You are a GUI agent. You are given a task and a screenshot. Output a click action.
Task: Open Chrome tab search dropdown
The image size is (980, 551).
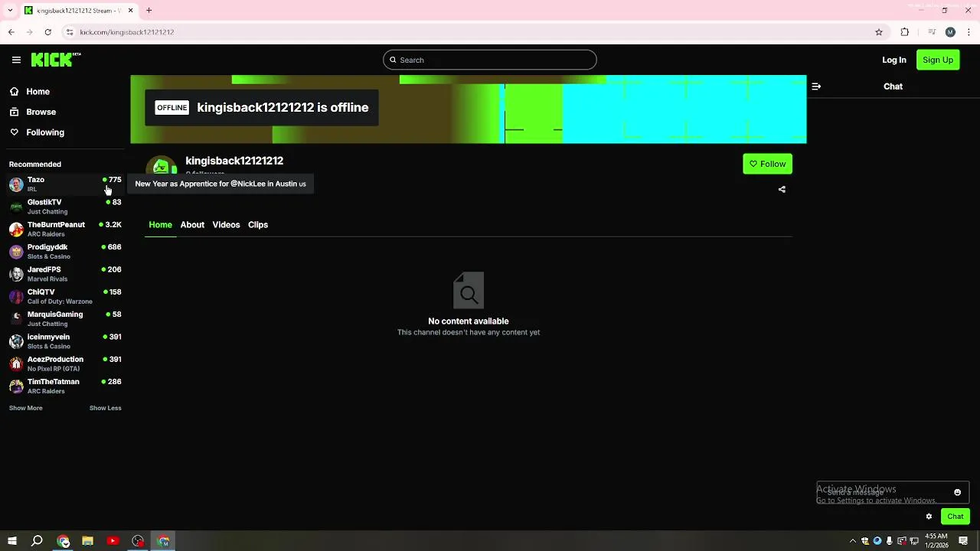(9, 11)
